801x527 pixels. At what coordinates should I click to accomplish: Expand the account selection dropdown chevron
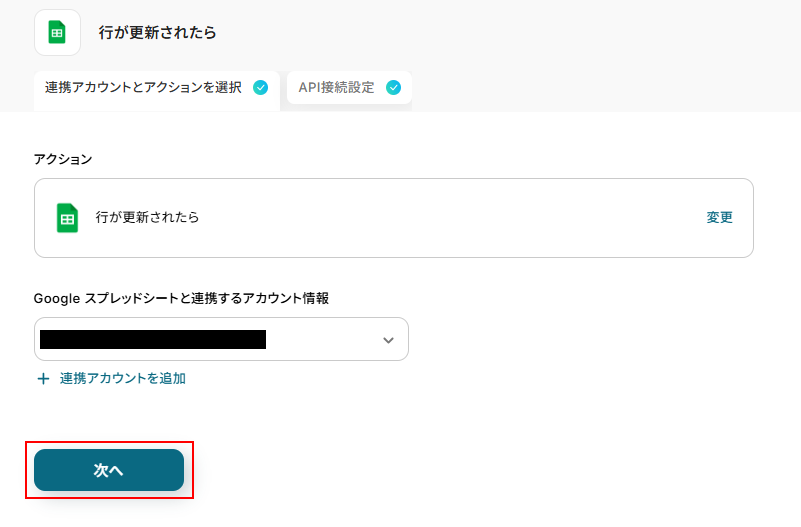pos(389,340)
